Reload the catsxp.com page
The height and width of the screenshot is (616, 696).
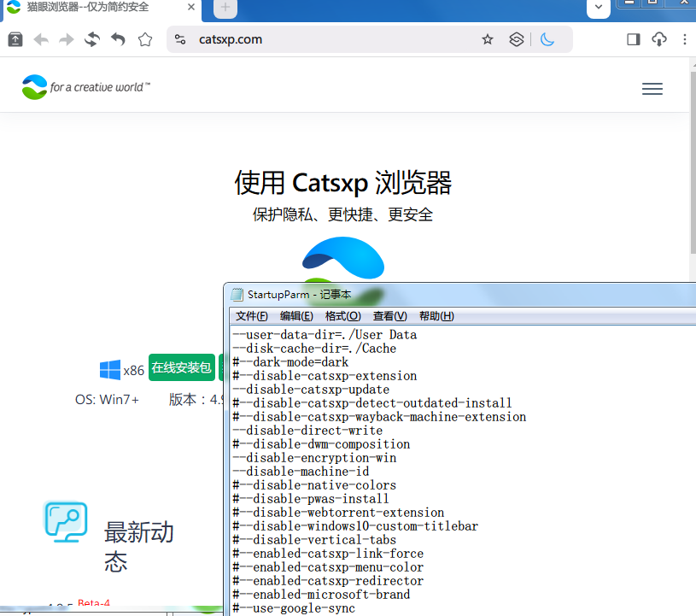[x=92, y=39]
